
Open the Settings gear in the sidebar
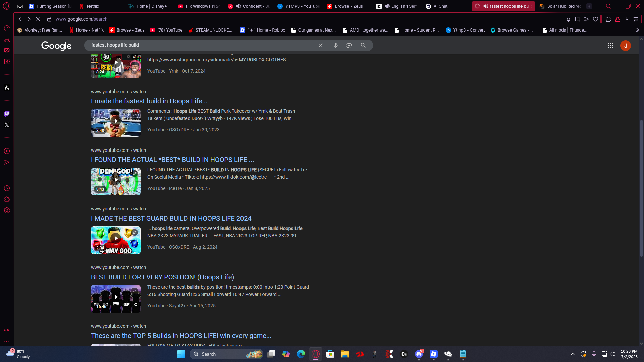[x=7, y=210]
